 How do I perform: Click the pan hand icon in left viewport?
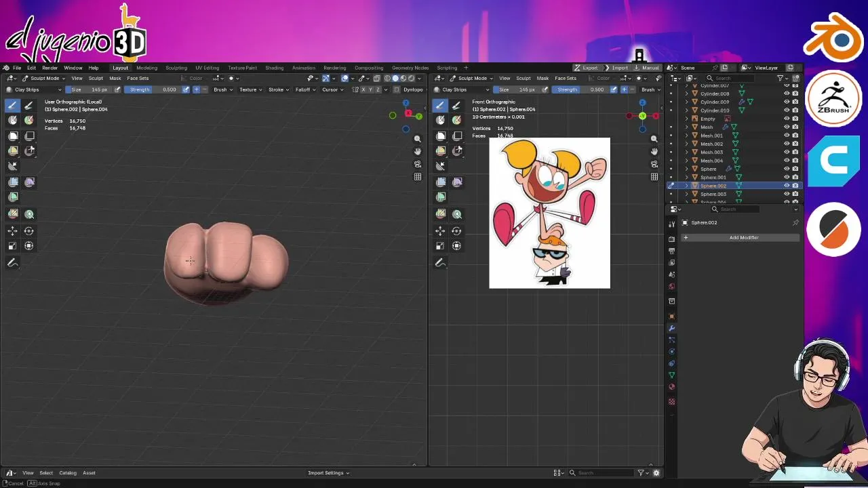(x=418, y=151)
